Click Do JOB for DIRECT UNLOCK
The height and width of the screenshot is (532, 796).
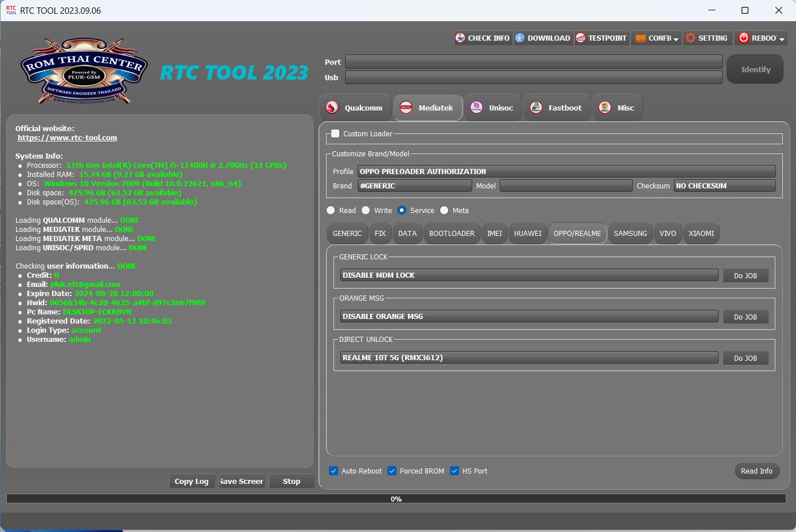pos(746,358)
